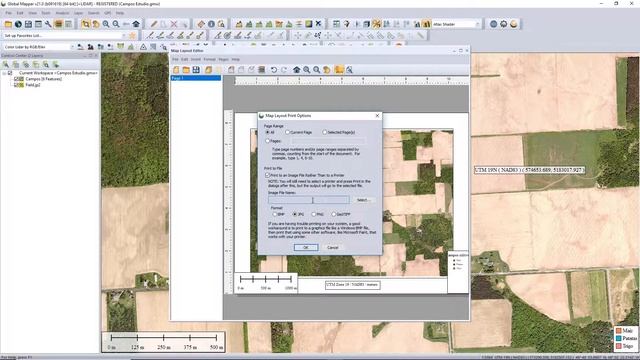The height and width of the screenshot is (360, 640).
Task: Click Open folder icon in Layout Editor toolbar
Action: (x=186, y=70)
